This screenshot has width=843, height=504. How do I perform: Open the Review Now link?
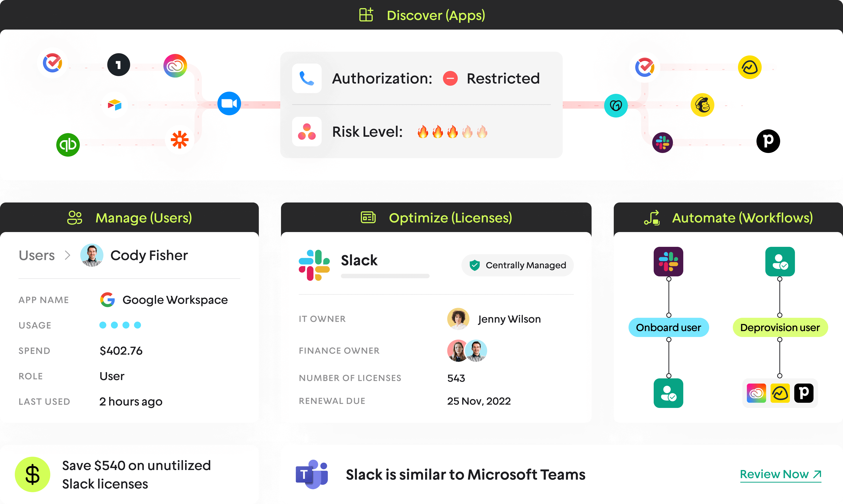[x=780, y=474]
